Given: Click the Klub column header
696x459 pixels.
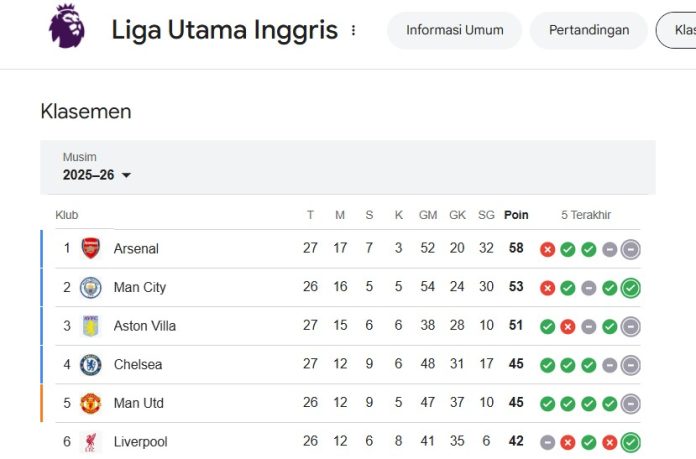Looking at the screenshot, I should 67,215.
